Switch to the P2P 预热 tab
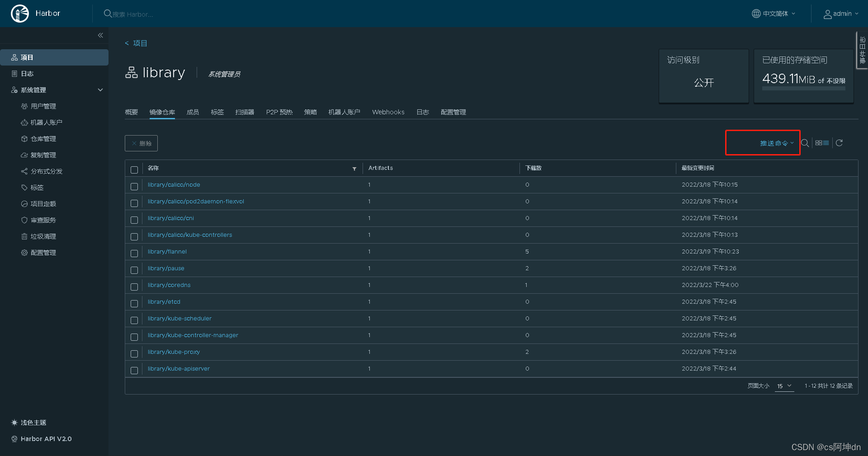Image resolution: width=868 pixels, height=456 pixels. click(x=279, y=112)
